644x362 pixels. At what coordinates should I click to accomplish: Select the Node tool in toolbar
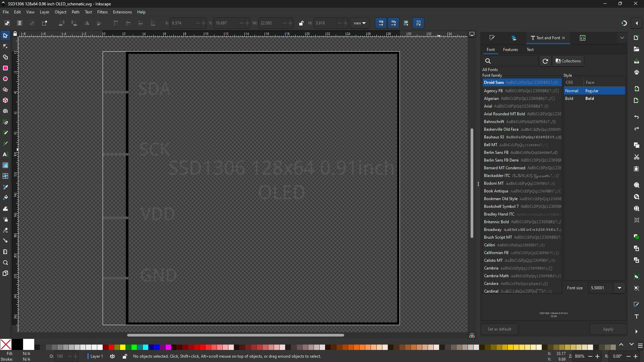pyautogui.click(x=6, y=46)
